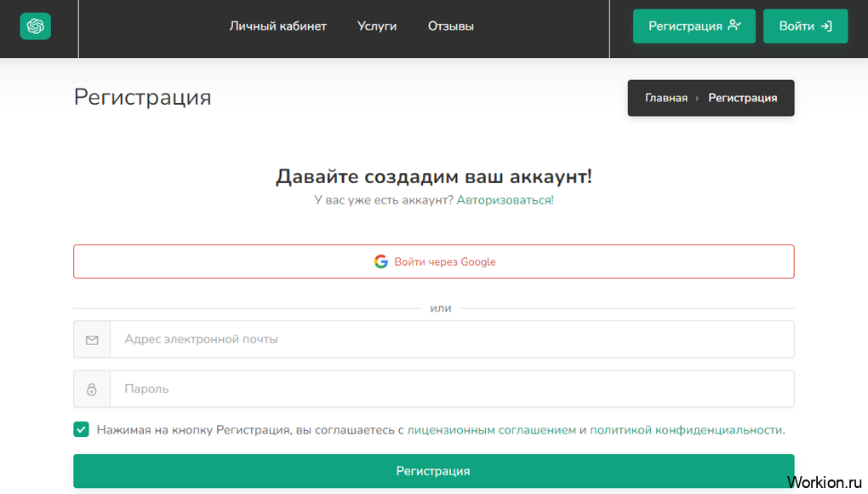Click the header Регистрация button
This screenshot has height=494, width=868.
click(694, 26)
